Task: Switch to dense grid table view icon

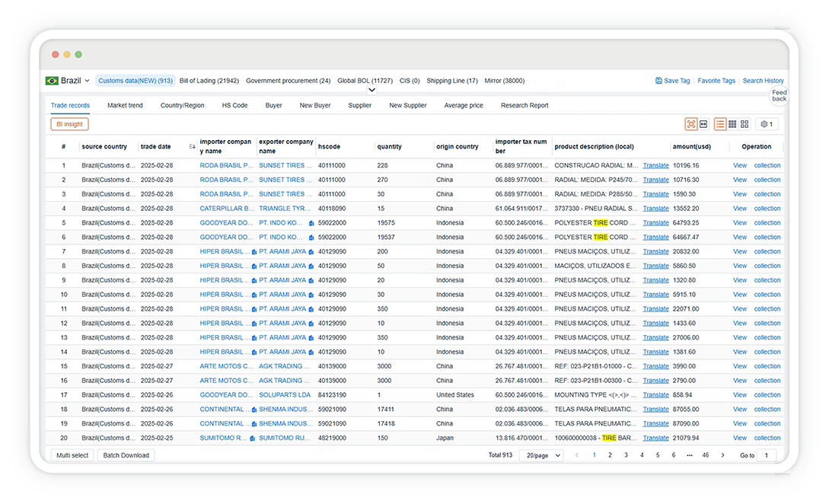Action: (x=732, y=124)
